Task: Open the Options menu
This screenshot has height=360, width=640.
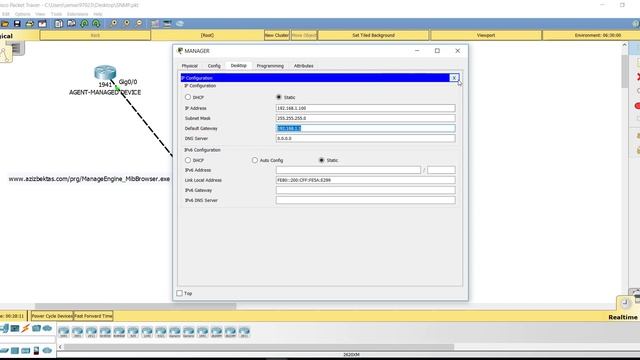Action: coord(22,14)
